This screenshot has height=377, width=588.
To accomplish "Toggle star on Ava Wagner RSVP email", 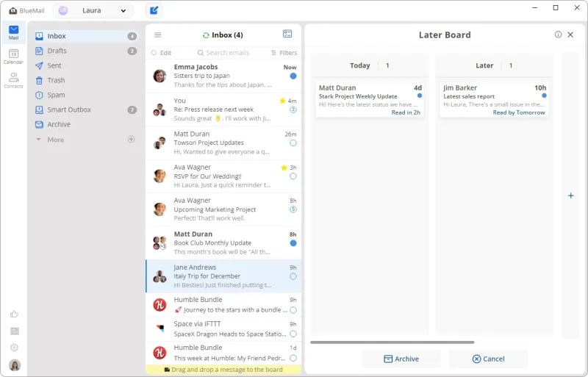I will (284, 168).
